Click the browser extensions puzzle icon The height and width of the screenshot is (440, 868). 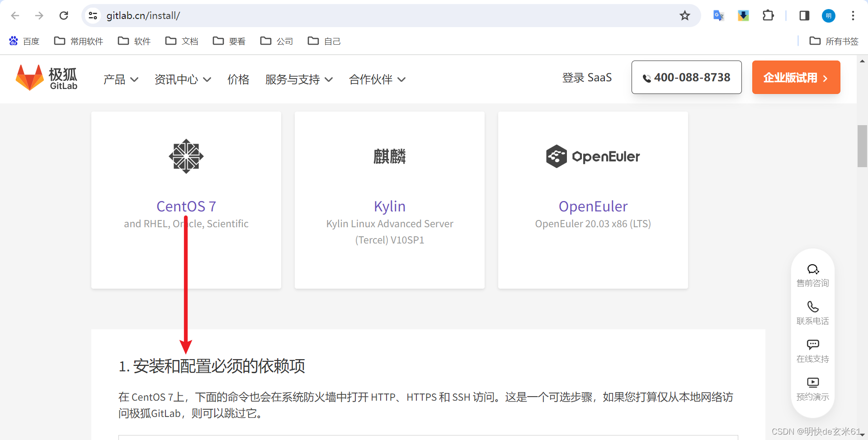click(x=769, y=15)
